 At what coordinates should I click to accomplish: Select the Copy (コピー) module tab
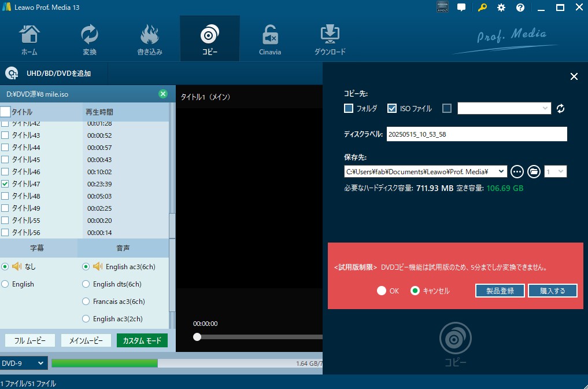[x=210, y=39]
